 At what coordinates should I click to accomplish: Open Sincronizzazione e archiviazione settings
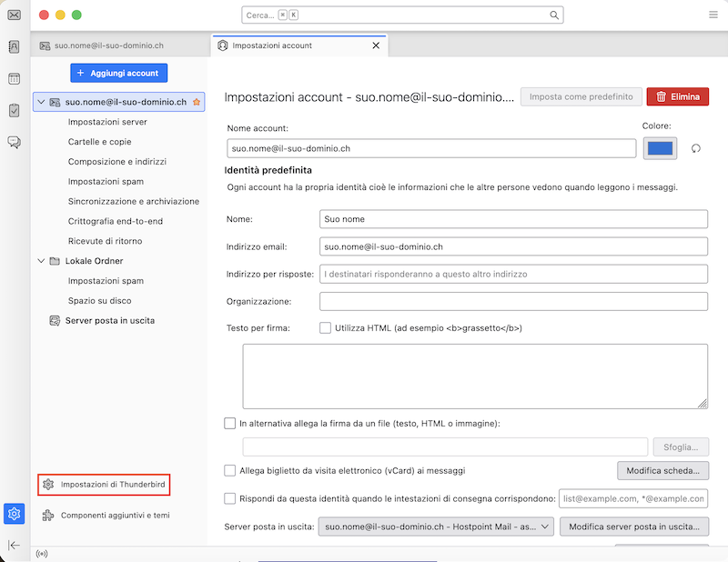[134, 201]
